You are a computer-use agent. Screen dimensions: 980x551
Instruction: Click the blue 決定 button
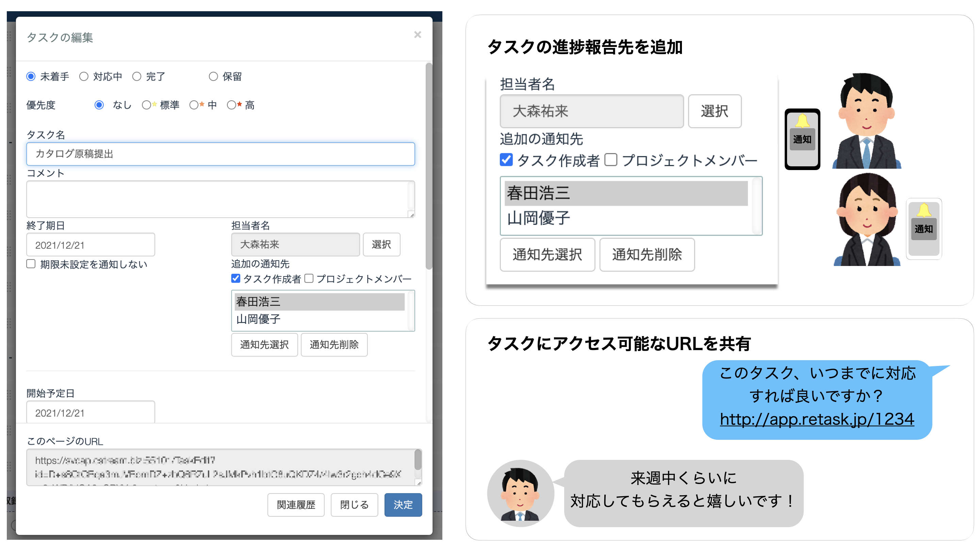[x=403, y=505]
